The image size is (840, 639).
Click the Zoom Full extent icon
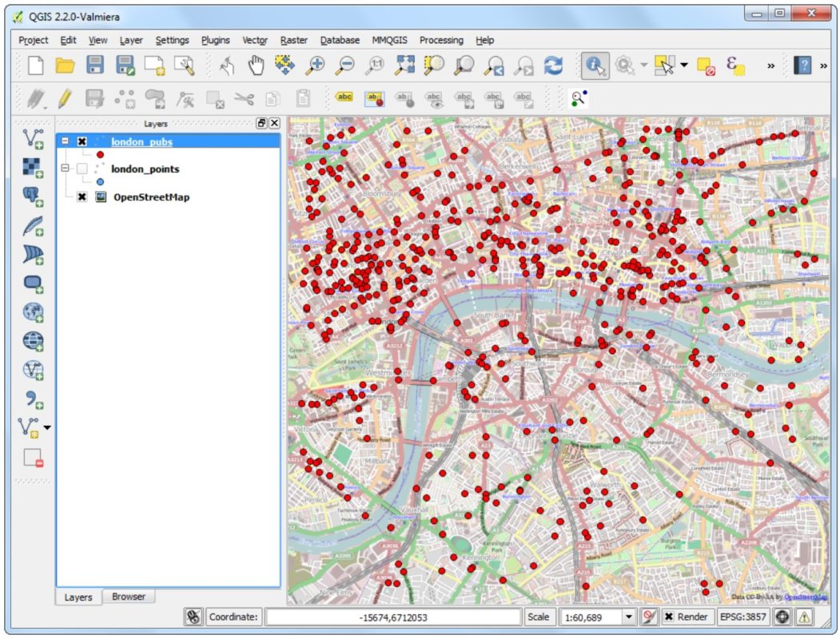405,65
